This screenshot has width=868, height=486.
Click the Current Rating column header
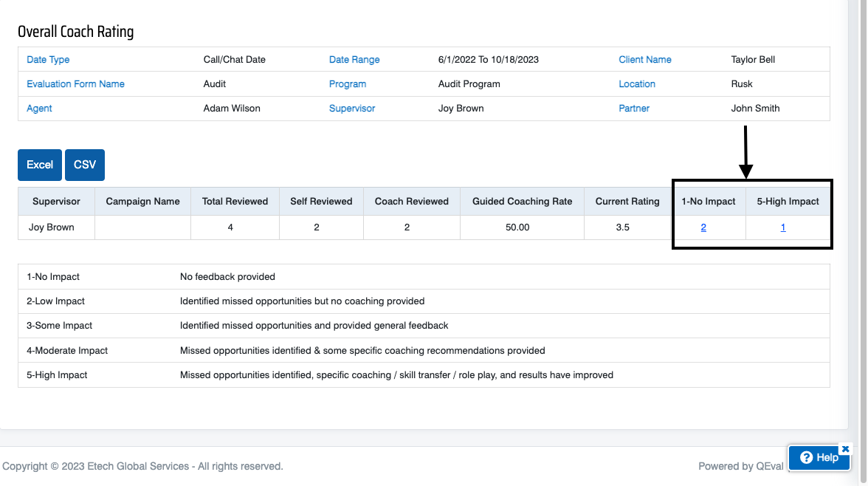[627, 201]
